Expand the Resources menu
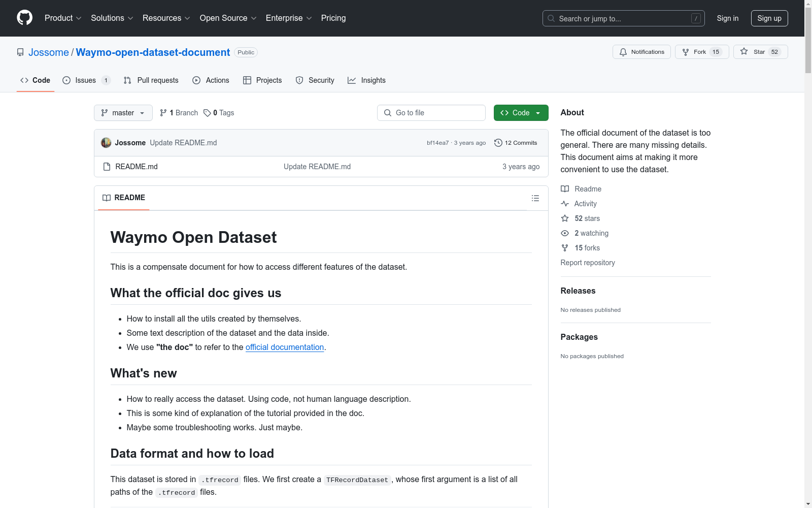 (x=166, y=18)
